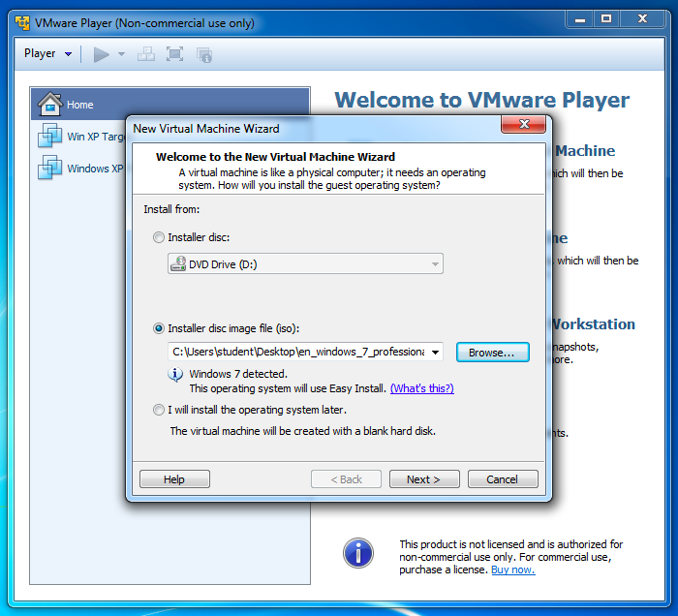Viewport: 678px width, 616px height.
Task: Select the Installer disc radio button
Action: pyautogui.click(x=159, y=237)
